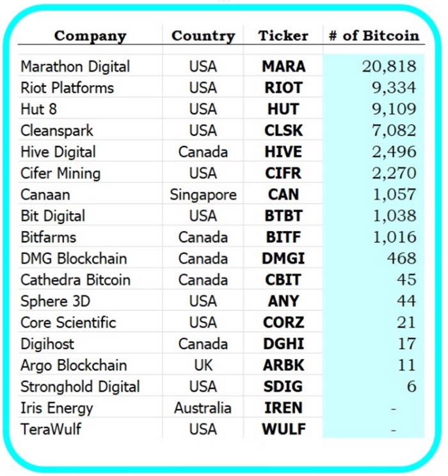Click the BTBT ticker symbol
The image size is (448, 476).
point(283,216)
